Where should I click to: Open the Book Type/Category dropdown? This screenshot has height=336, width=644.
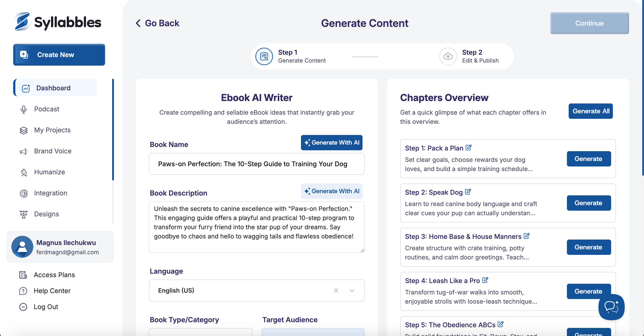coord(200,332)
